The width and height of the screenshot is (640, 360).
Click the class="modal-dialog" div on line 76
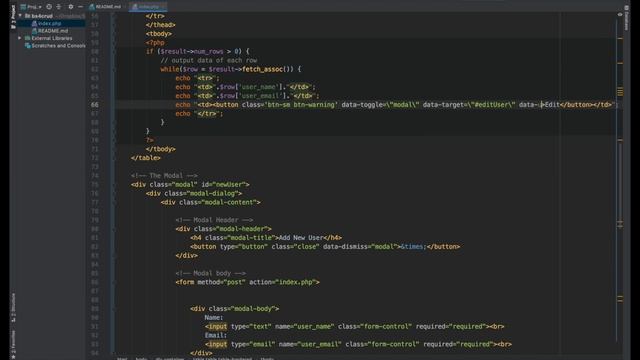pyautogui.click(x=194, y=193)
